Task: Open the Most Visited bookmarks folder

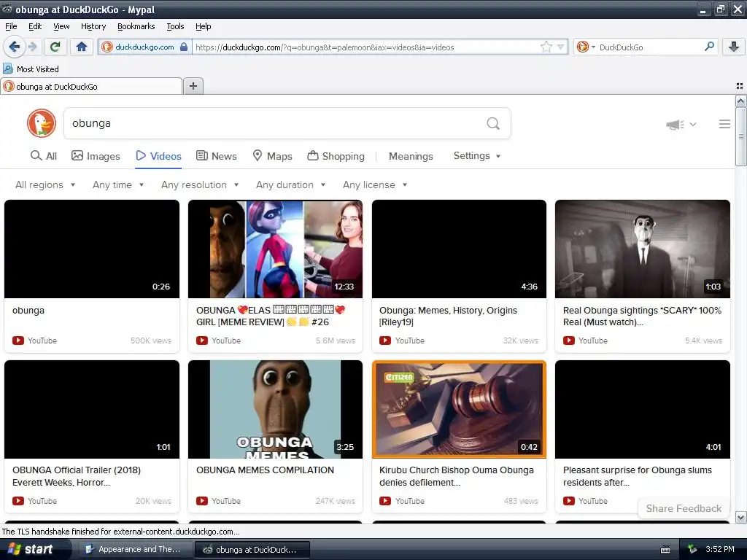Action: [31, 69]
